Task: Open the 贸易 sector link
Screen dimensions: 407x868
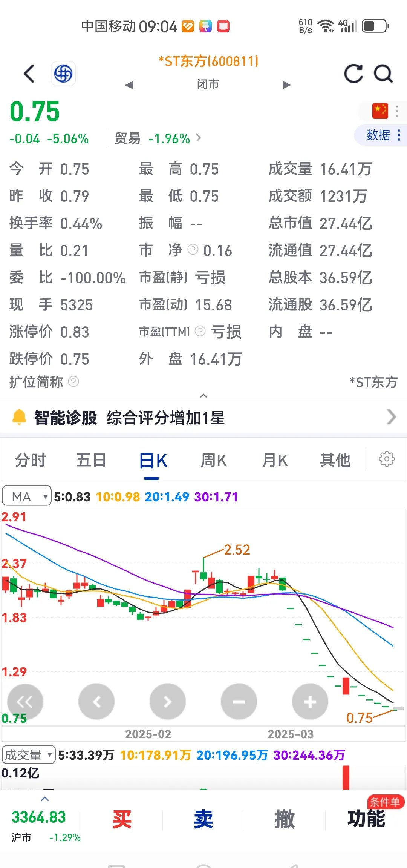Action: (x=158, y=138)
